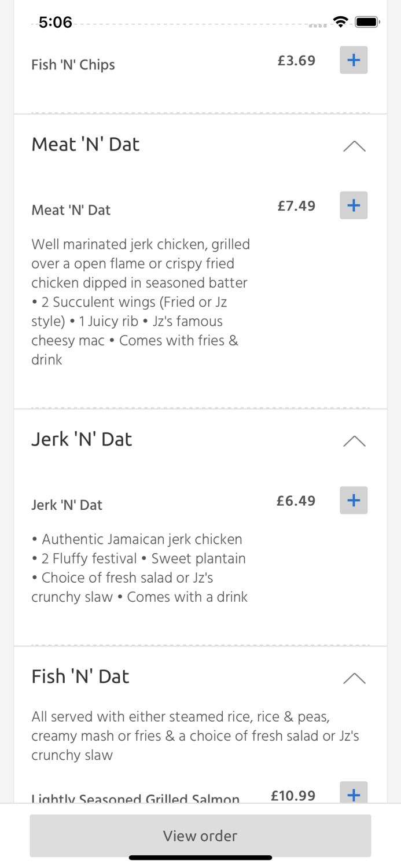Select the Jerk 'N' Dat item title
The width and height of the screenshot is (401, 868).
pyautogui.click(x=67, y=505)
